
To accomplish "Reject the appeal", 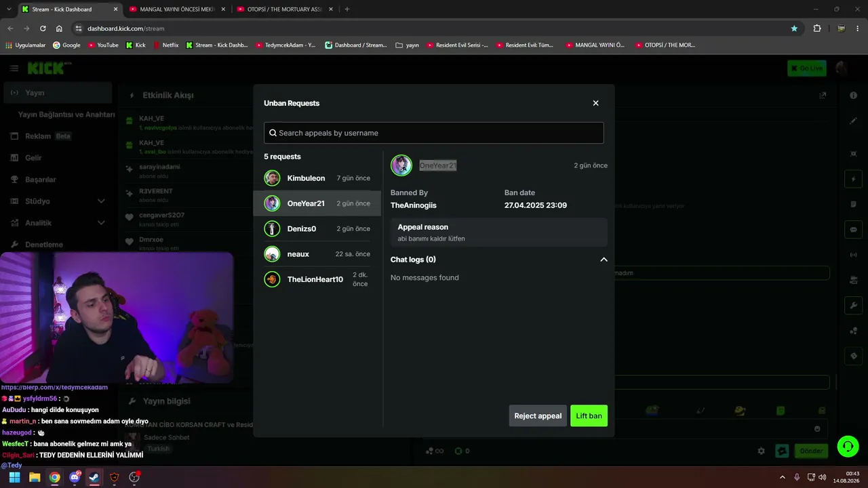I will 538,415.
